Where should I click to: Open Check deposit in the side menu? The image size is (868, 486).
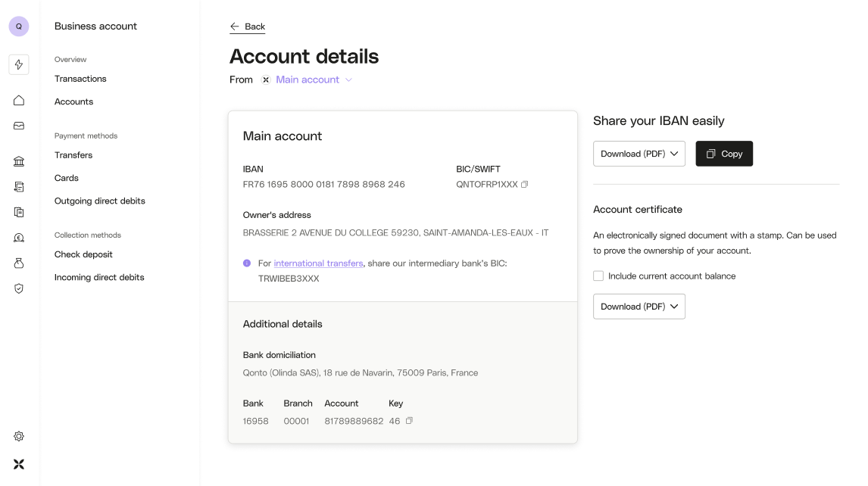[x=83, y=254]
